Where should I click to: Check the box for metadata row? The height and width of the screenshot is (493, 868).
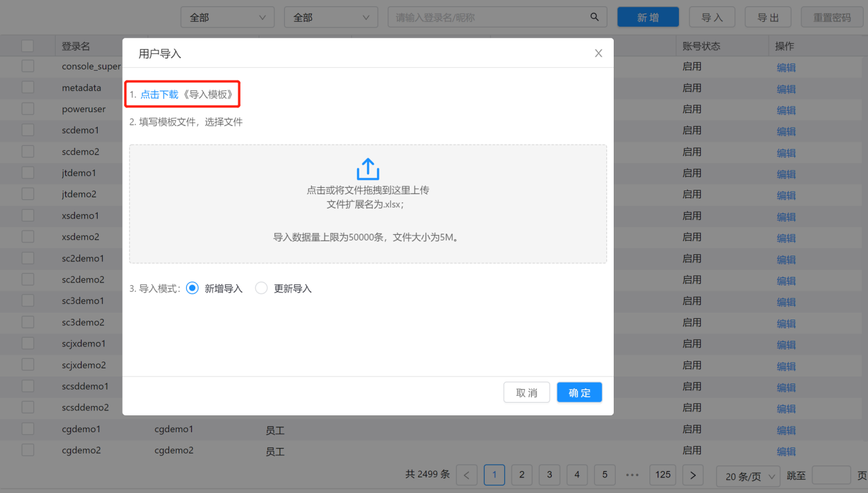point(28,88)
